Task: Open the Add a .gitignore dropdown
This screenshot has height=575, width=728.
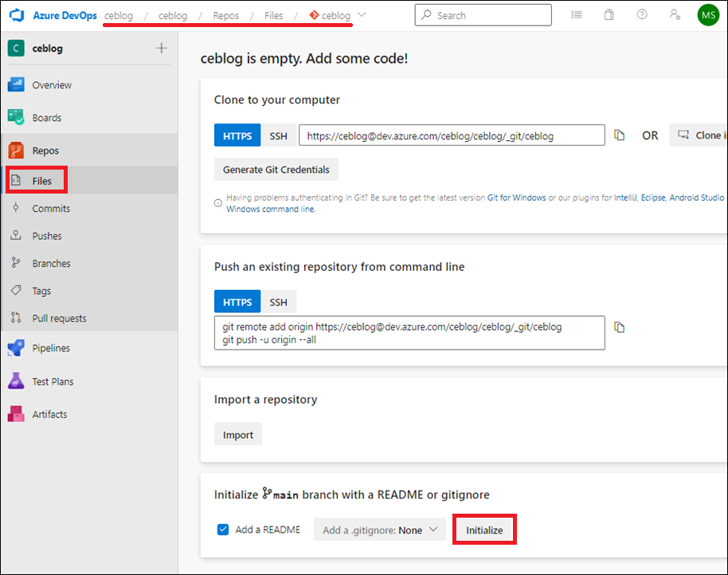Action: (380, 530)
